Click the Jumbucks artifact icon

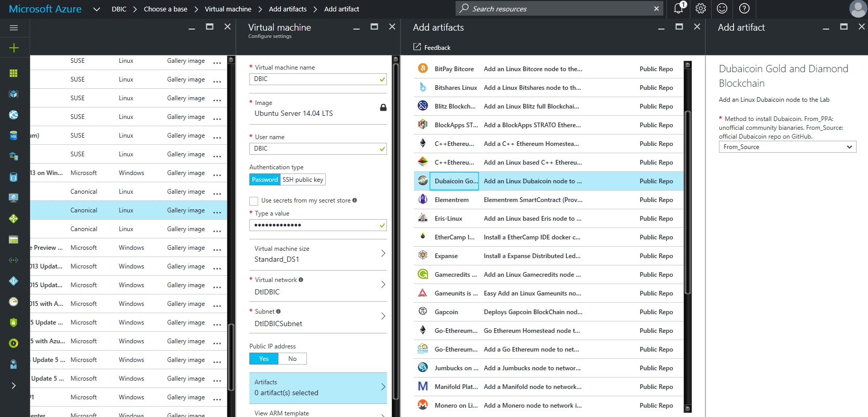[423, 368]
